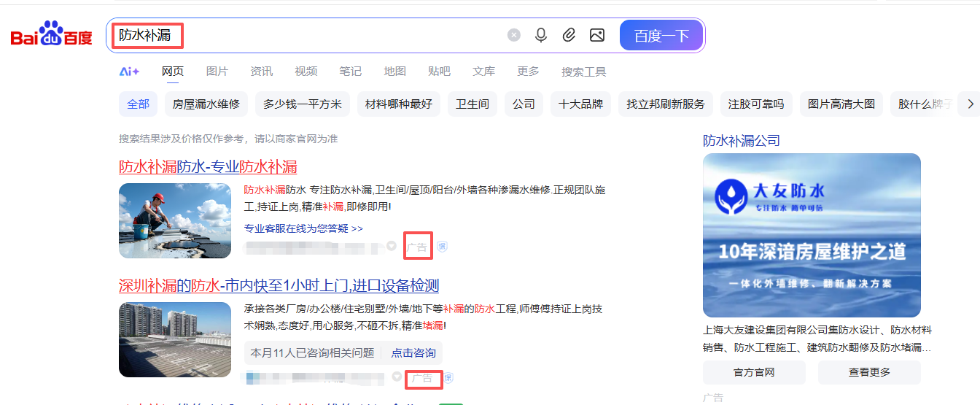Click the Baidu logo

click(x=51, y=34)
